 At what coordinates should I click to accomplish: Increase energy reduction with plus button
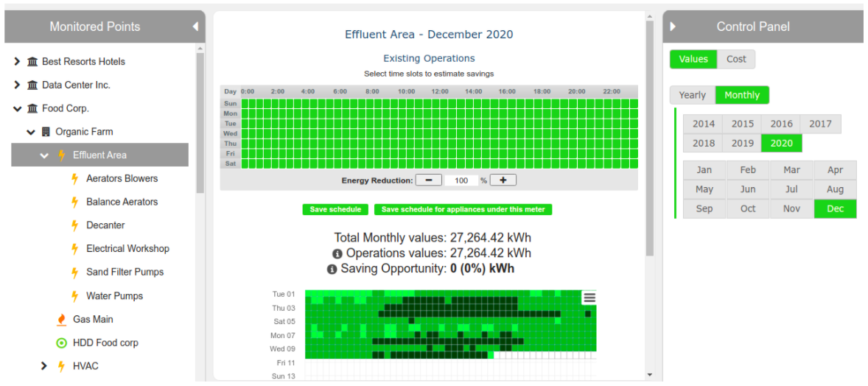click(x=503, y=180)
